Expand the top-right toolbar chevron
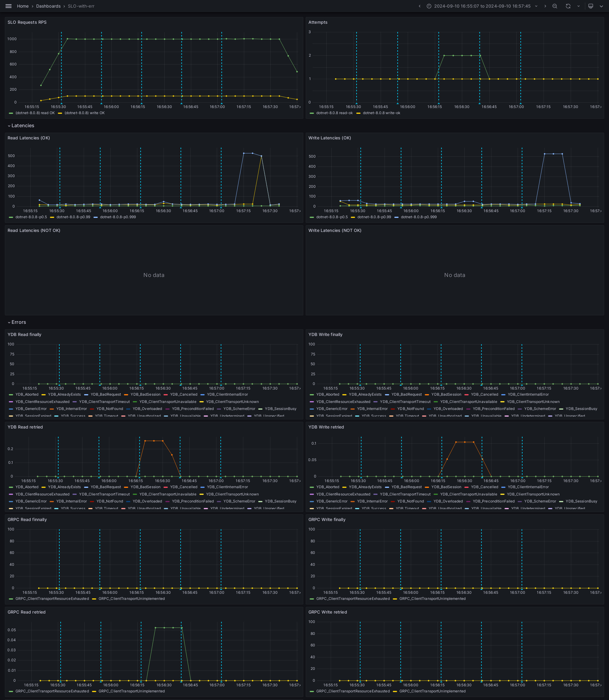The image size is (609, 700). [x=601, y=6]
